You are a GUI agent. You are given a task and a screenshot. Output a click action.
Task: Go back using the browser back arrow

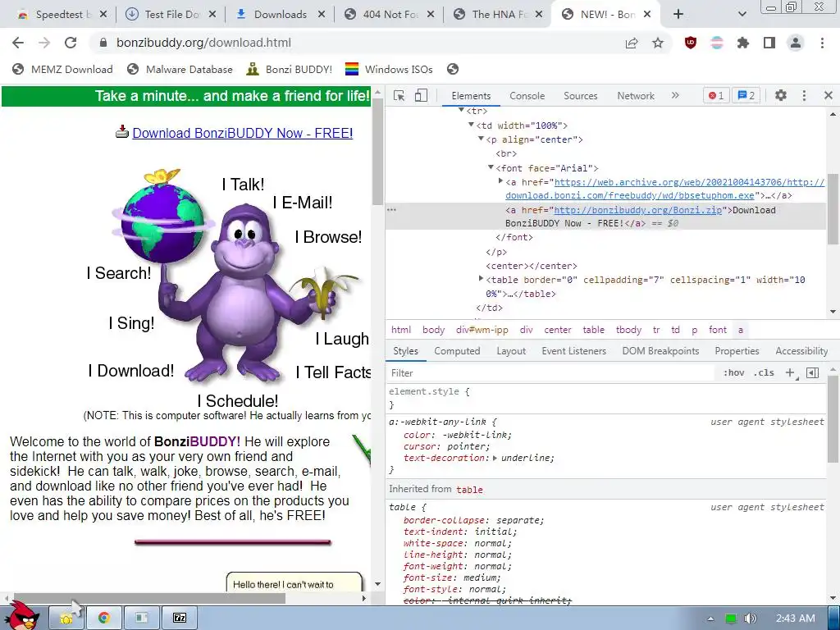click(18, 43)
